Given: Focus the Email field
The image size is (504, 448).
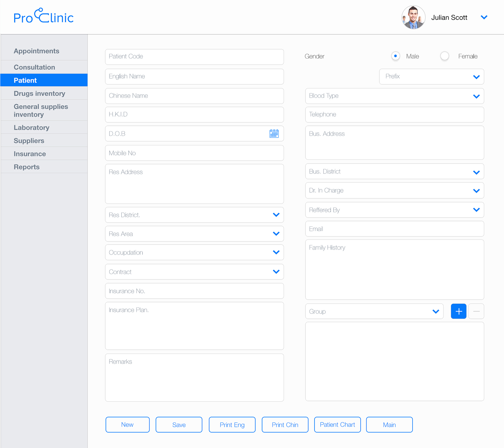Looking at the screenshot, I should click(x=394, y=229).
